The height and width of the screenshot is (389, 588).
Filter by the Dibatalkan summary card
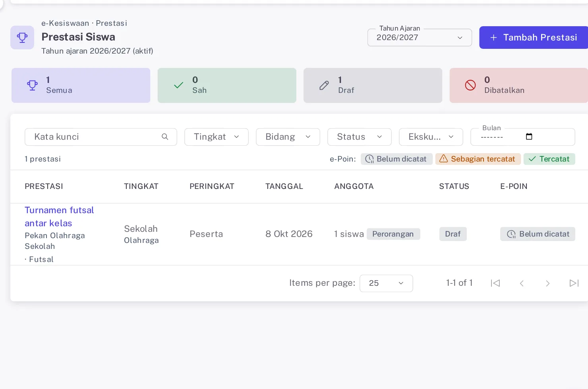(519, 85)
